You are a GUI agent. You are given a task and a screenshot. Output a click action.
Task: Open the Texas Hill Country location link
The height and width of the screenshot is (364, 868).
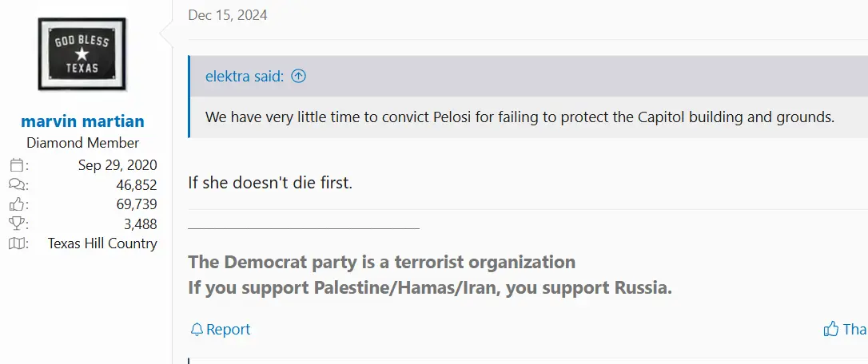pos(102,243)
